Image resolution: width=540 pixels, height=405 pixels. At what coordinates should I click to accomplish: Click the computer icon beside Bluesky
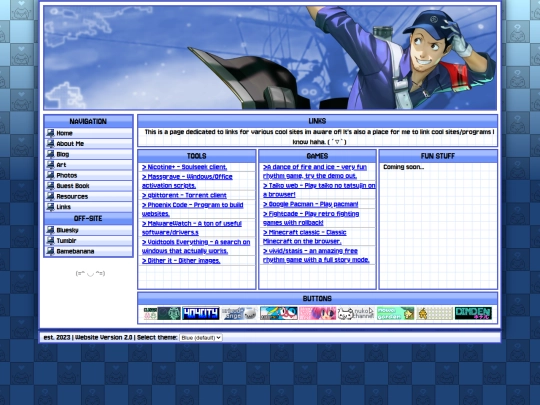click(50, 230)
